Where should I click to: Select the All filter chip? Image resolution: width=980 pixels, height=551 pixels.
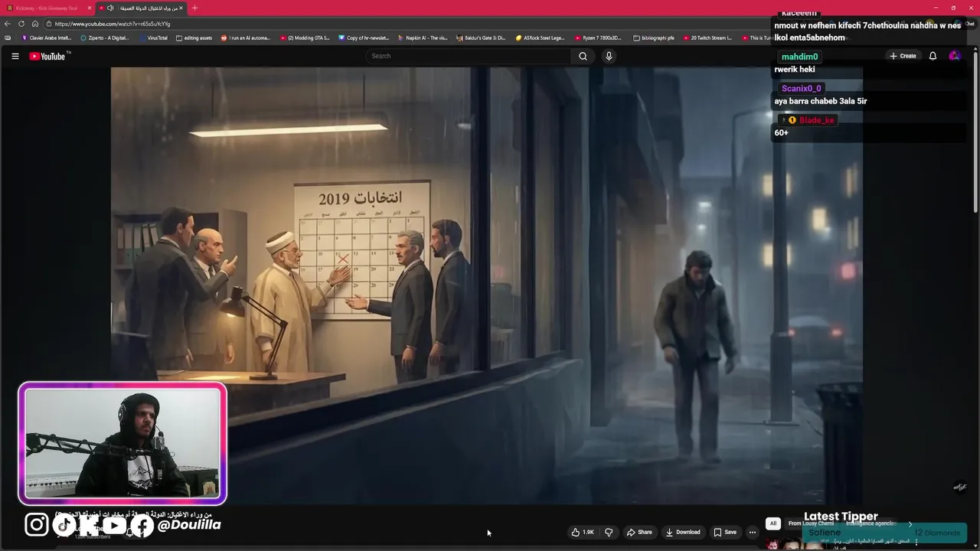click(x=773, y=523)
